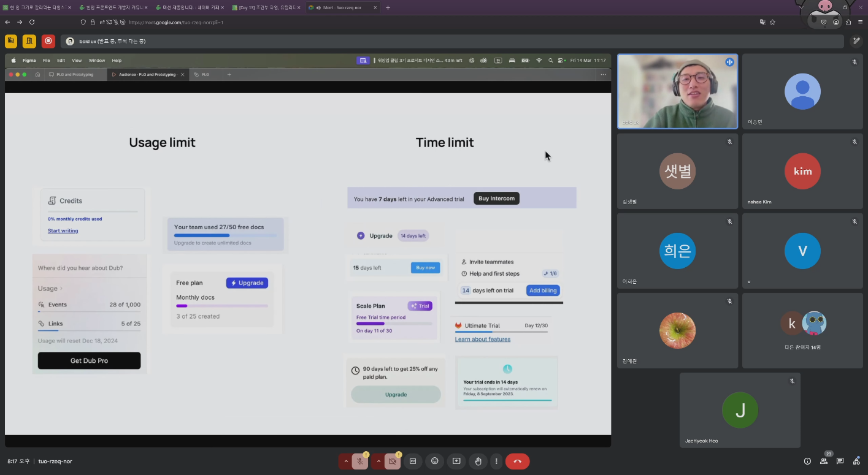
Task: Click the Figma home icon
Action: (37, 74)
